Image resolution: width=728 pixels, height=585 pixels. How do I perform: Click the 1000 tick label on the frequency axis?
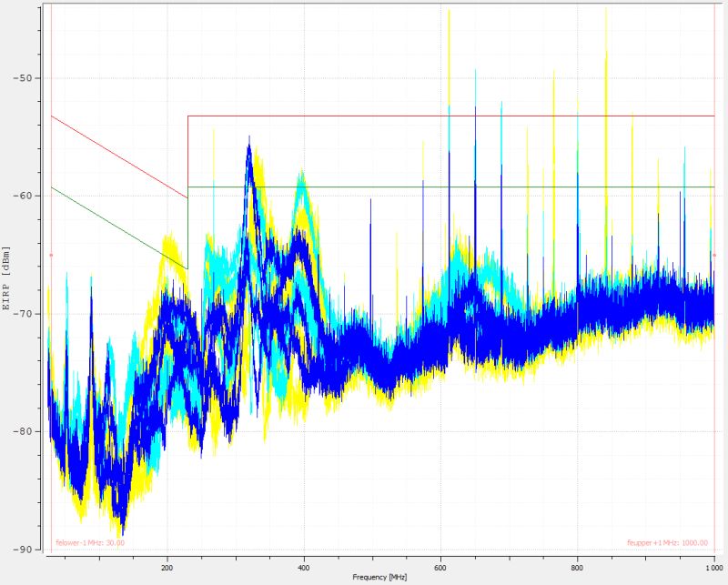tap(713, 568)
